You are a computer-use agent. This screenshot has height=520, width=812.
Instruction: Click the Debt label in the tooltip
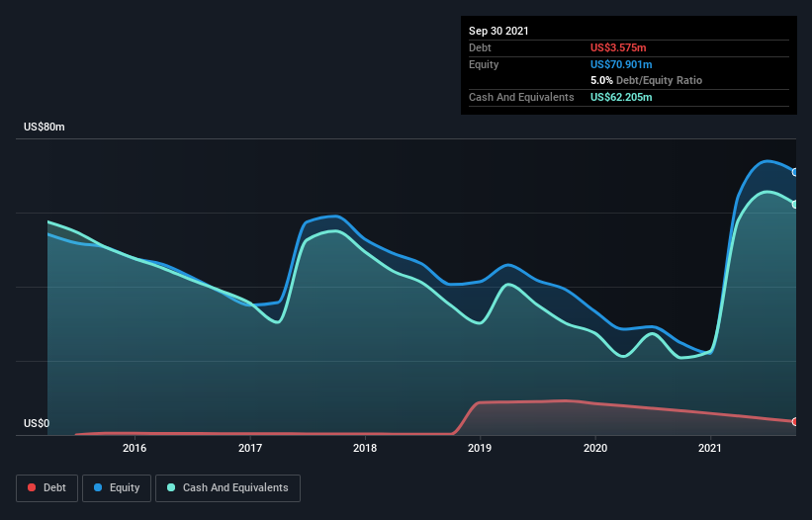coord(480,47)
